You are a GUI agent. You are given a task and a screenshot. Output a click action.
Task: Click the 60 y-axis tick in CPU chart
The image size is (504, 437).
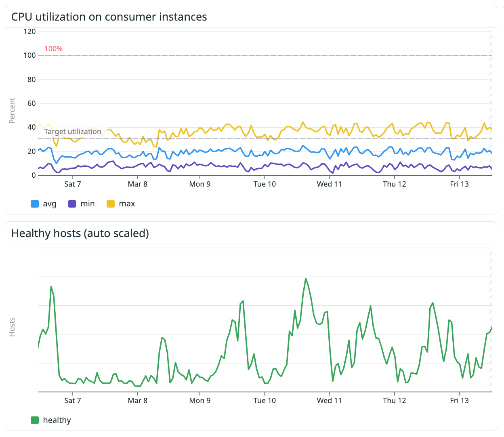pos(31,103)
